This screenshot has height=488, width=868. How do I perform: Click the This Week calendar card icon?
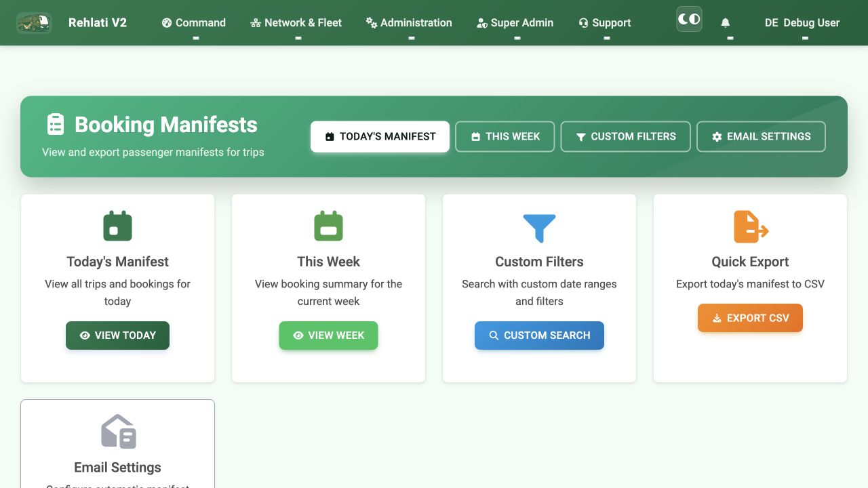pos(328,226)
